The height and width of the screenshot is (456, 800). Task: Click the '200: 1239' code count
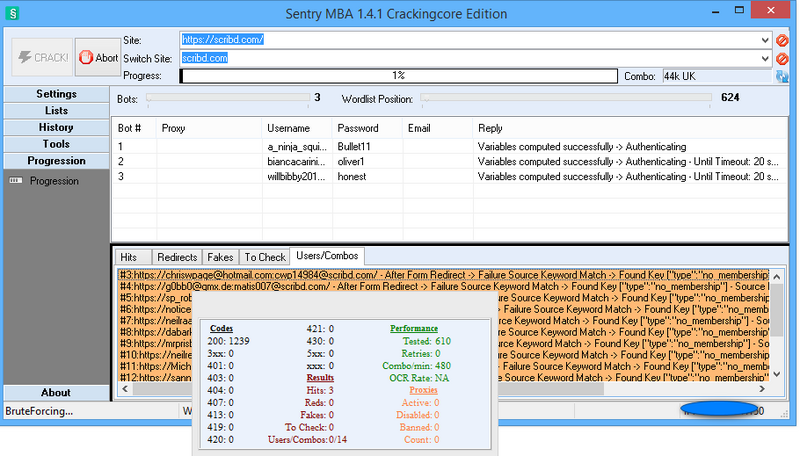(x=229, y=341)
